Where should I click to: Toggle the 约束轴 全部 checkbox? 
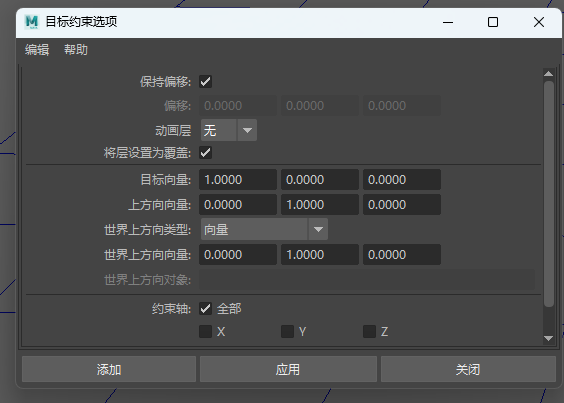(205, 309)
